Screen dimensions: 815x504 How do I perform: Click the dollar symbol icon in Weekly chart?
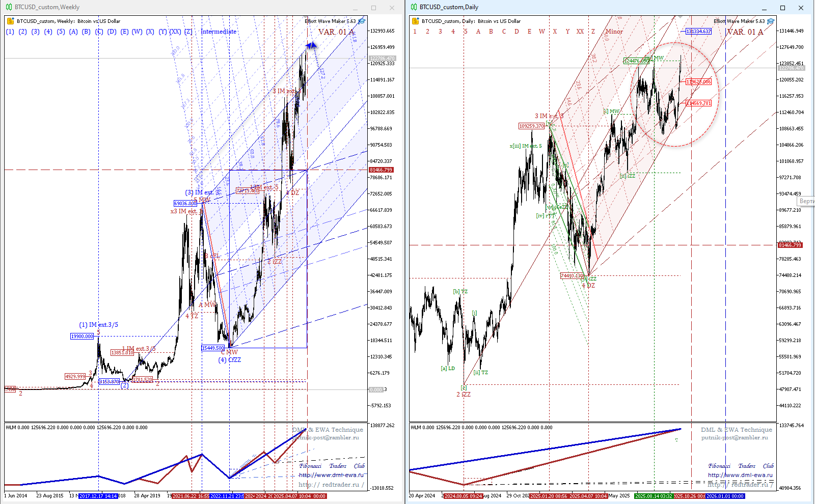pyautogui.click(x=11, y=21)
